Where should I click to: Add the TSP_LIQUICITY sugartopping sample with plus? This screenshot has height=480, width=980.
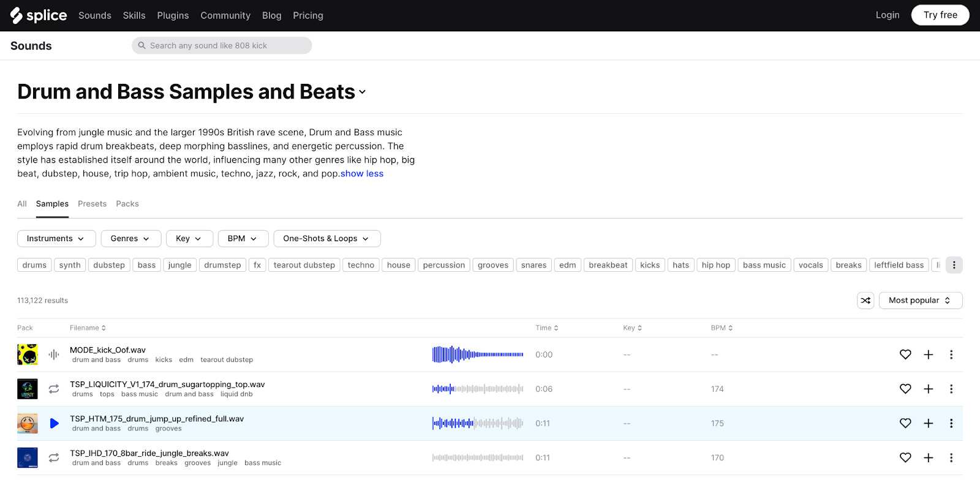click(929, 389)
